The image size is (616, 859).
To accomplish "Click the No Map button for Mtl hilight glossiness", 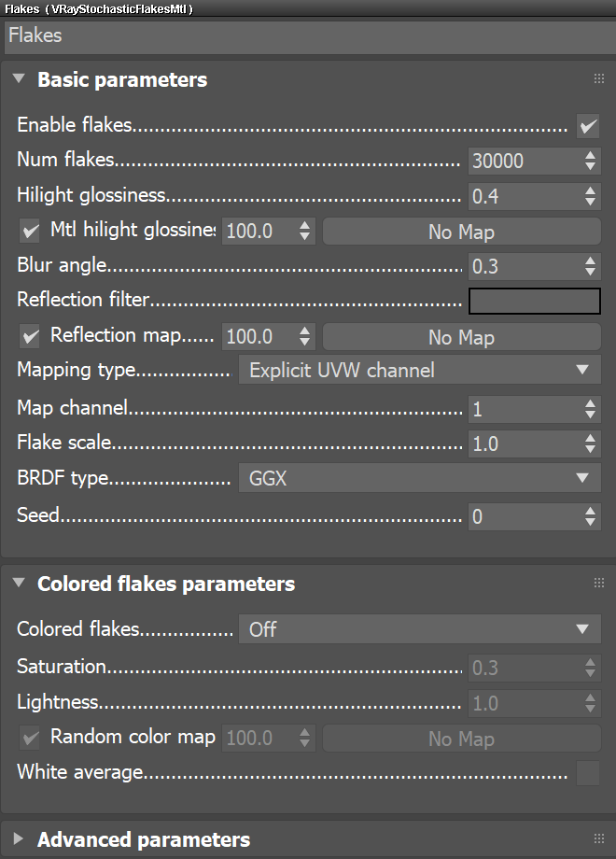I will pyautogui.click(x=461, y=231).
